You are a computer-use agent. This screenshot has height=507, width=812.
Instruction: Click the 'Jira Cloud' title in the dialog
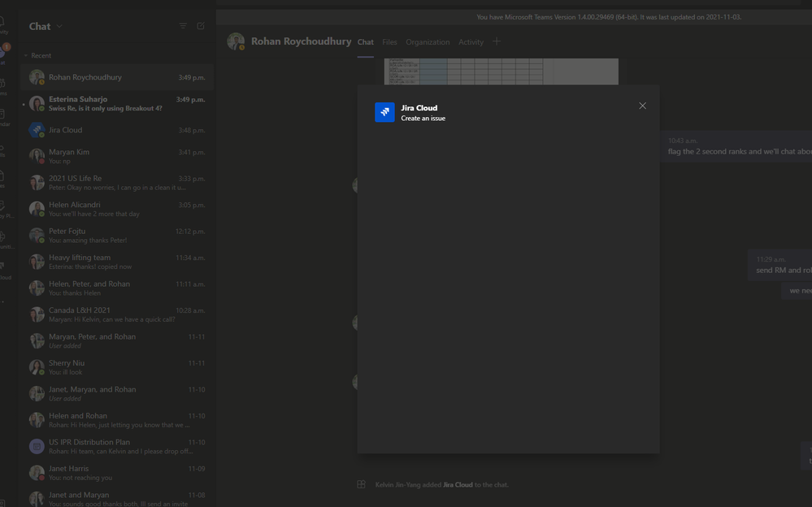[x=419, y=108]
